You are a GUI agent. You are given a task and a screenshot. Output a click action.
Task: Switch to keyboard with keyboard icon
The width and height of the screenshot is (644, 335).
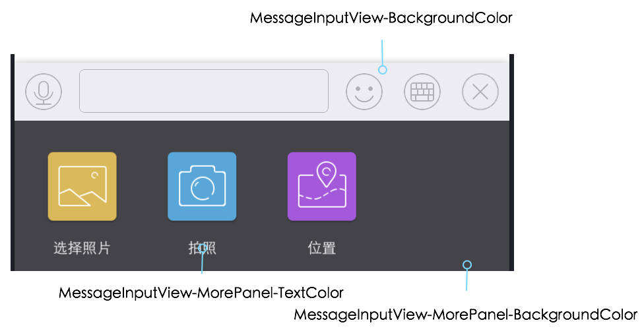point(422,92)
